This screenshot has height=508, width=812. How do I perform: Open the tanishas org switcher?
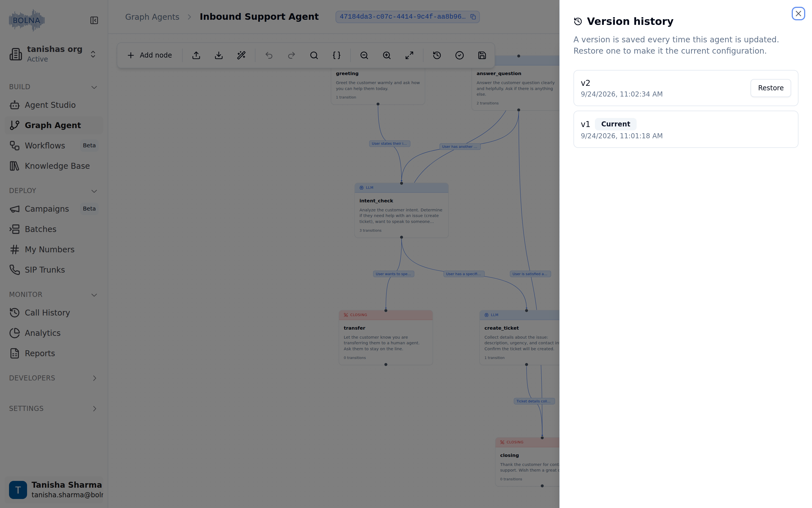pyautogui.click(x=54, y=54)
